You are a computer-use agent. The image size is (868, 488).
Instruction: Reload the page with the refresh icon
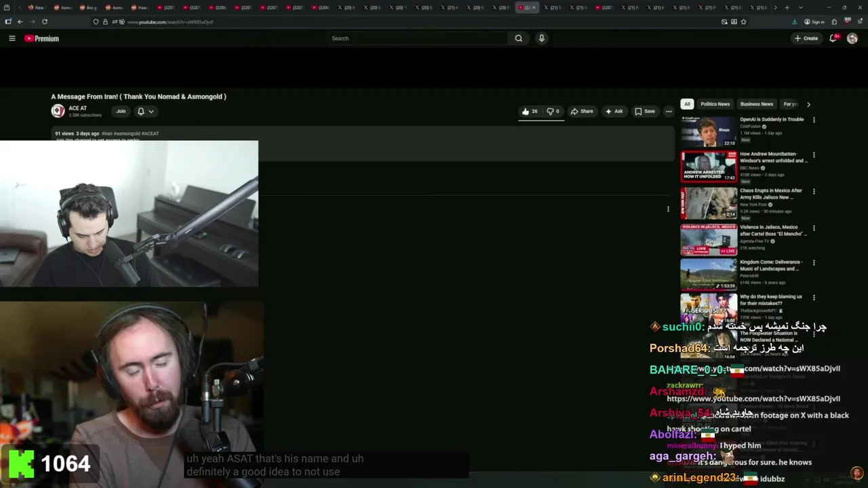[x=45, y=22]
